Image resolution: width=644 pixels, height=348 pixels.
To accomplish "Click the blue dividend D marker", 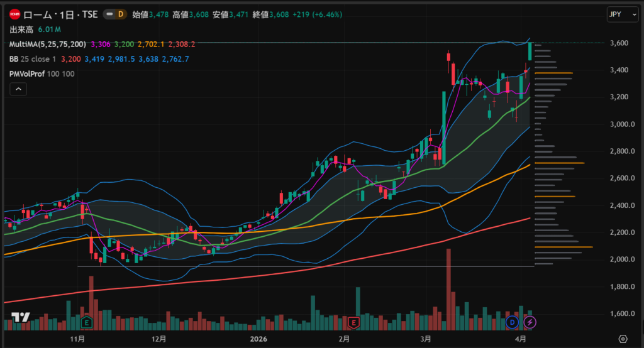I will click(x=512, y=322).
